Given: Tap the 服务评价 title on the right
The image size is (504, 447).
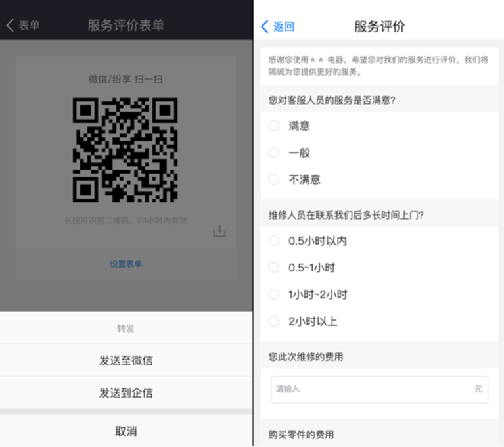Looking at the screenshot, I should (380, 26).
